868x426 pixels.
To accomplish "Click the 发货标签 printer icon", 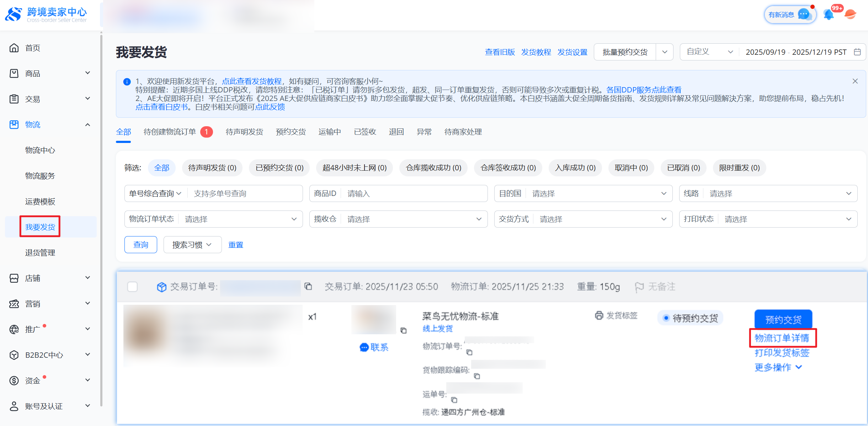I will coord(599,315).
